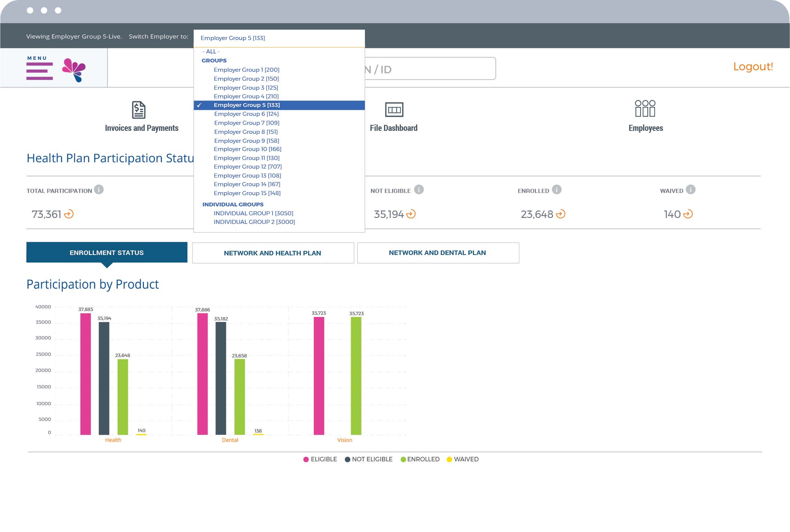Click the refresh icon beside the Enrolled count
Image resolution: width=790 pixels, height=532 pixels.
click(560, 214)
